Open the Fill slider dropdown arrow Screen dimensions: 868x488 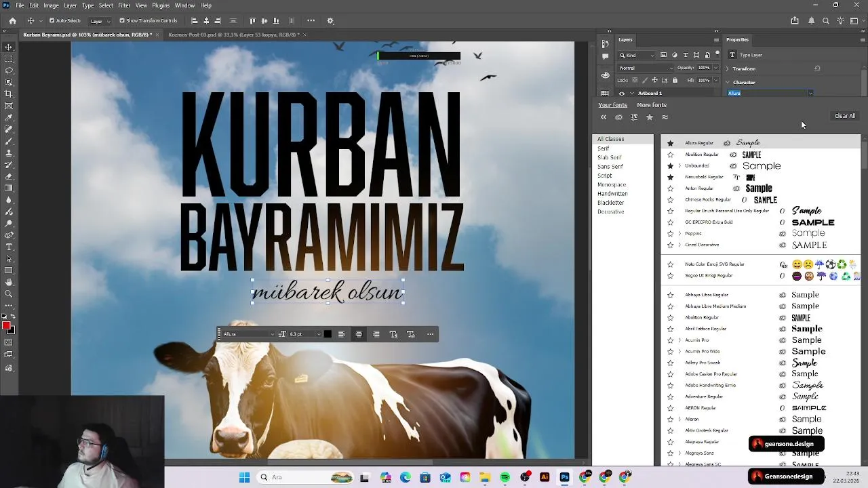click(715, 80)
